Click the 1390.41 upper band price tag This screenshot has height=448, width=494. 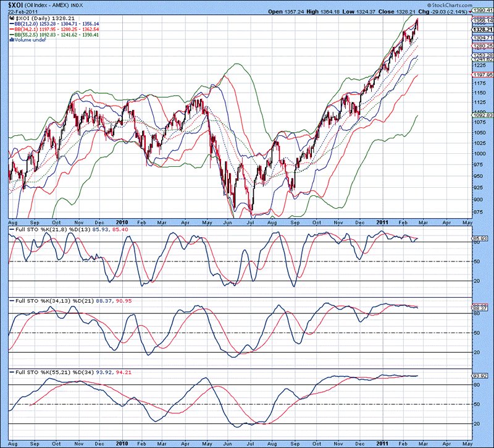(x=484, y=11)
